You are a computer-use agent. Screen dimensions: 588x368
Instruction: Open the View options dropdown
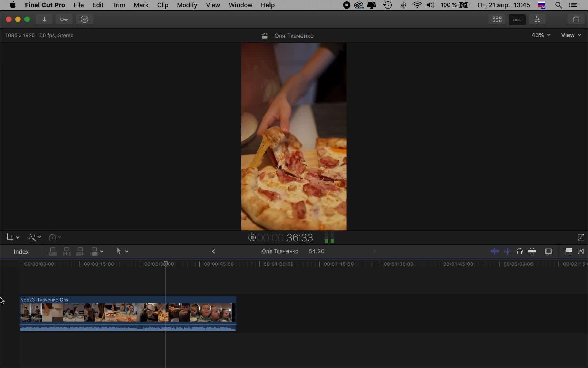coord(571,35)
